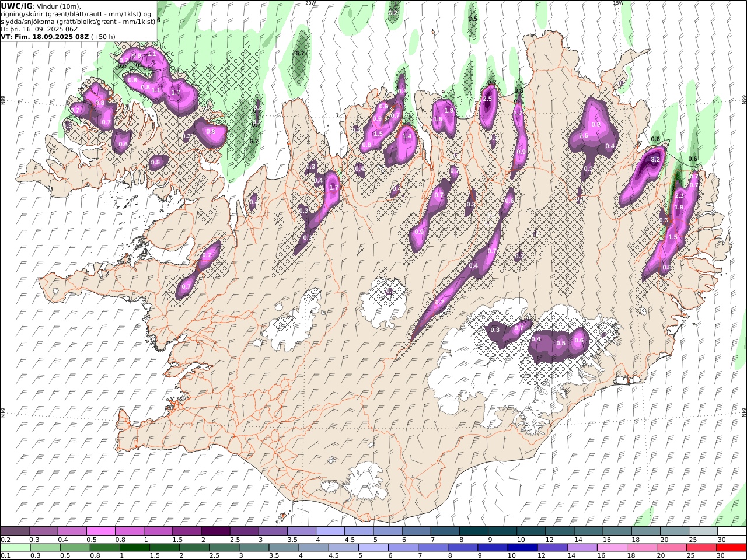Click the deep blue 10 swatch on the rain scale
Image resolution: width=747 pixels, height=560 pixels.
coord(522,548)
